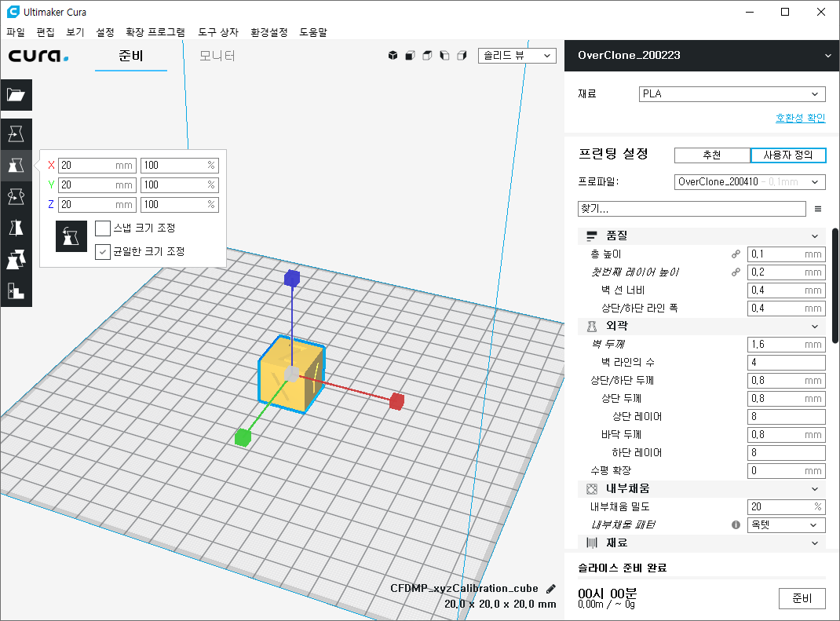This screenshot has height=621, width=840.
Task: Select the Move tool in left toolbar
Action: [16, 134]
